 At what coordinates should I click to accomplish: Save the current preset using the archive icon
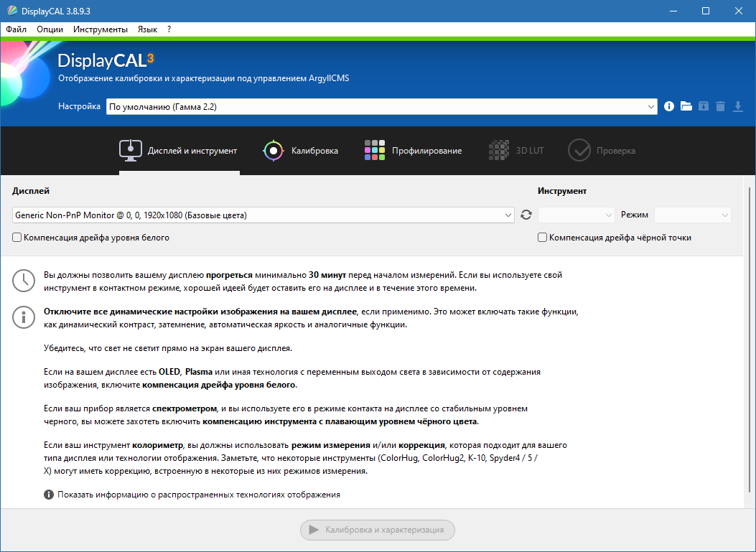tap(703, 106)
